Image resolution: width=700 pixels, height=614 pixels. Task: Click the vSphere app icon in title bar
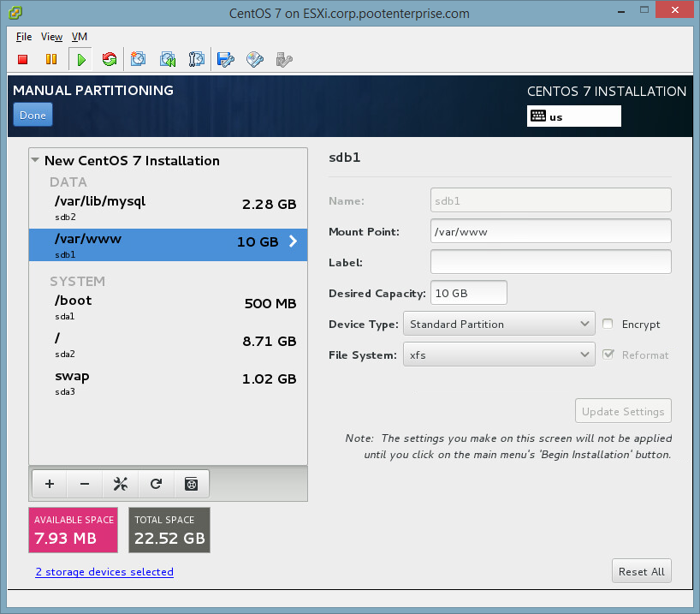[x=15, y=13]
